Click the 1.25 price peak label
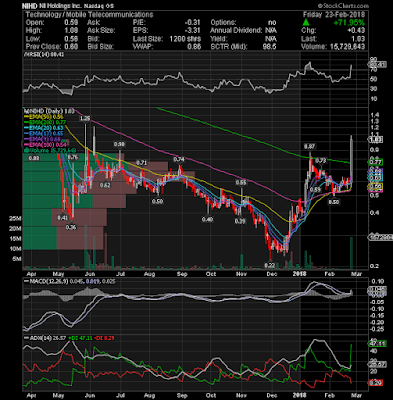Viewport: 393px width, 400px height. [x=85, y=118]
